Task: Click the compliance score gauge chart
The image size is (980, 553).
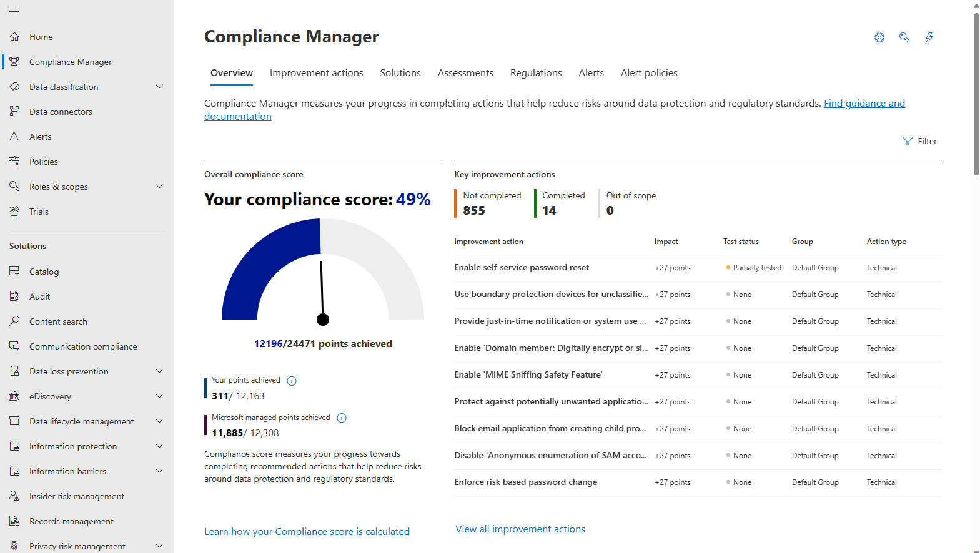Action: click(323, 272)
